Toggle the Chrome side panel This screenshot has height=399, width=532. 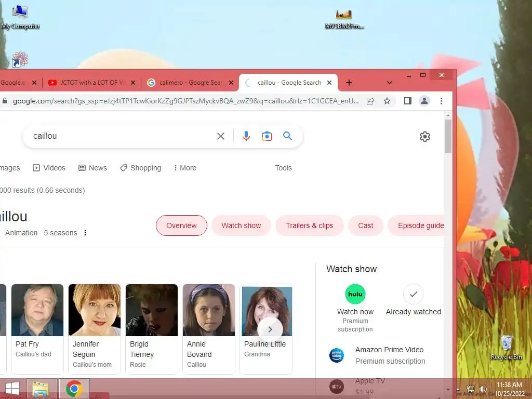coord(407,101)
